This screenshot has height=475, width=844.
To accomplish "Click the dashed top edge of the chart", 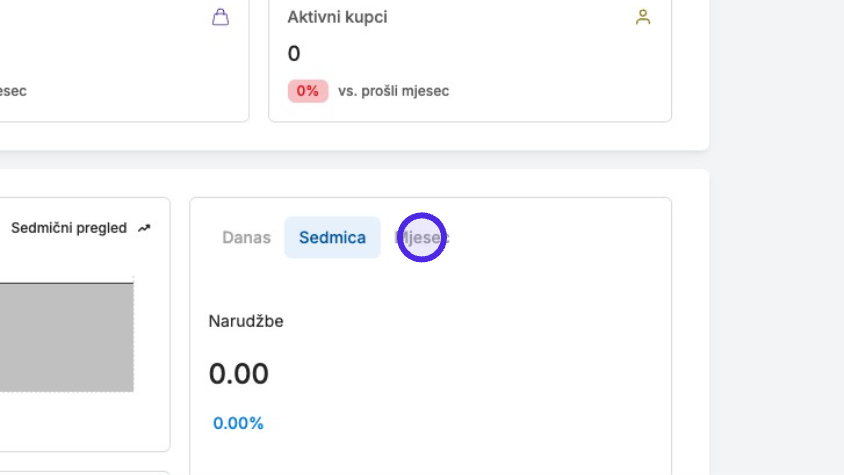I will pos(65,281).
